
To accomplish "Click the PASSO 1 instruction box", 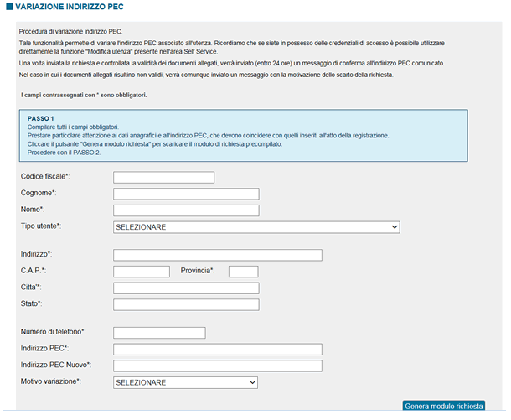I will [x=244, y=135].
